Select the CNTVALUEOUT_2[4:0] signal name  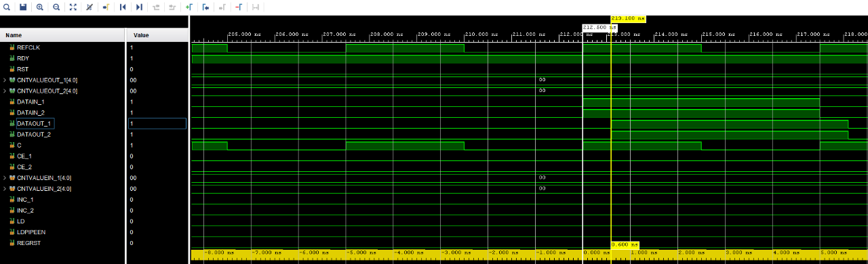pyautogui.click(x=47, y=91)
